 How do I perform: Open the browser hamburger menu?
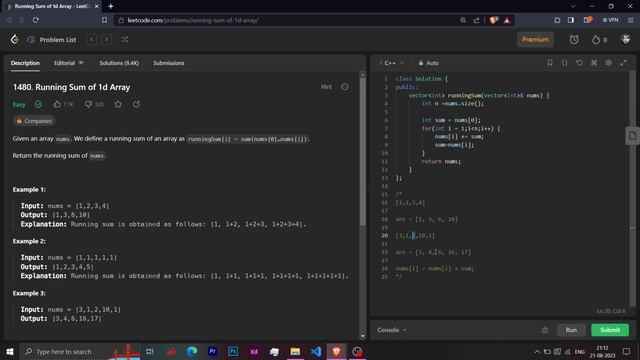(631, 20)
